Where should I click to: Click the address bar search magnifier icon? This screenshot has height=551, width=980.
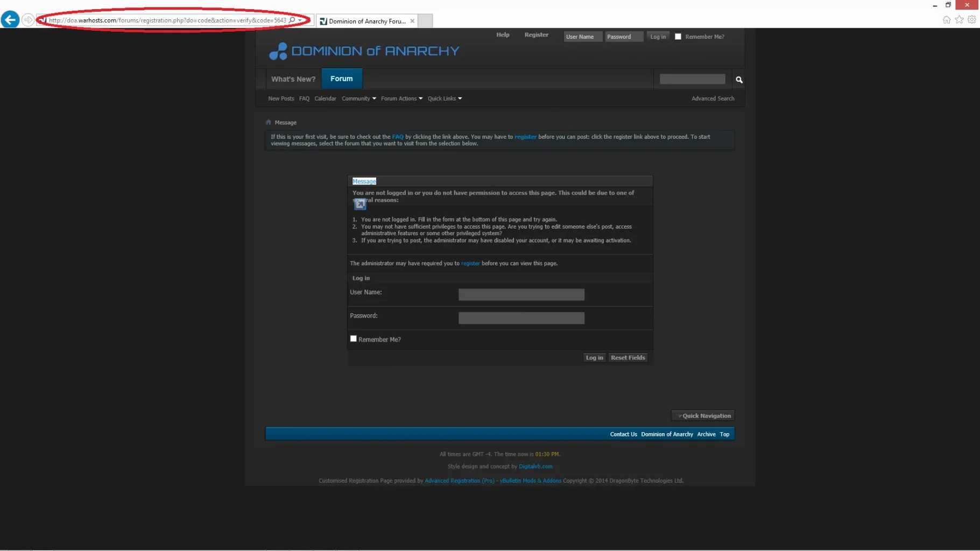[292, 20]
